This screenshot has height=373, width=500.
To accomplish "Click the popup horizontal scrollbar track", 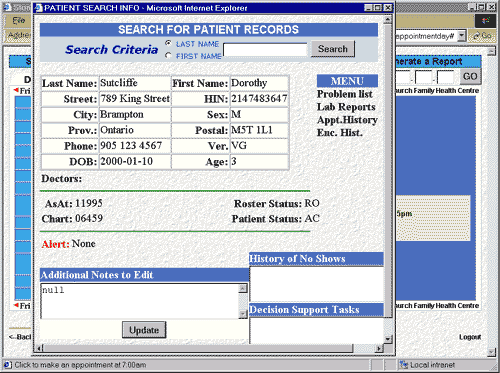I will [x=364, y=349].
